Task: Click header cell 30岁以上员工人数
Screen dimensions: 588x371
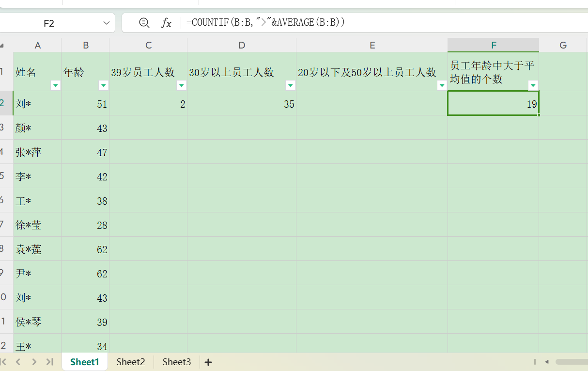Action: click(242, 71)
